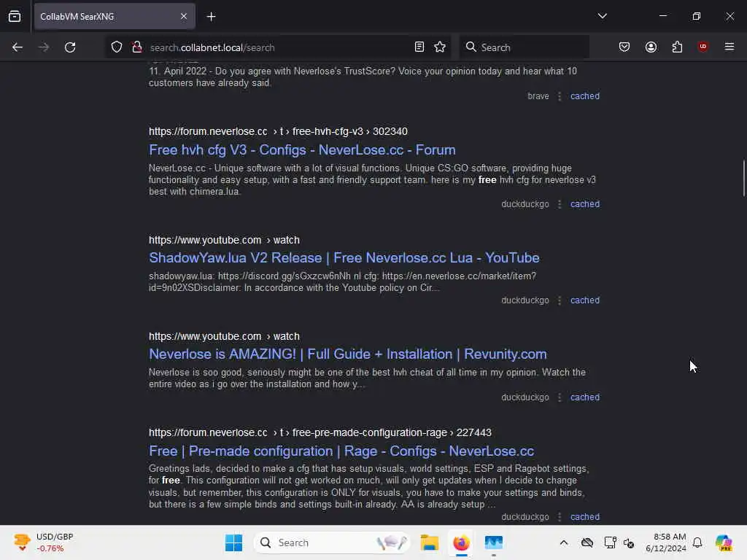Open options dots beside brave engine
747x560 pixels.
pos(560,96)
